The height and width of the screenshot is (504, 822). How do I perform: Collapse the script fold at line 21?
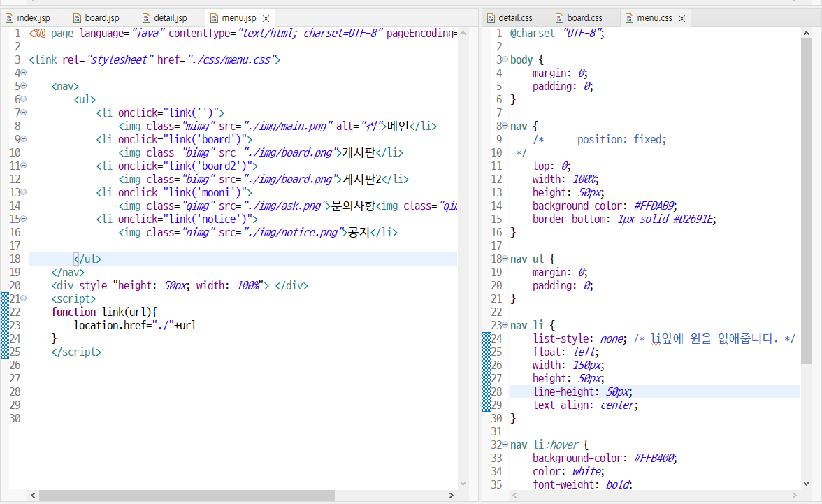click(24, 298)
